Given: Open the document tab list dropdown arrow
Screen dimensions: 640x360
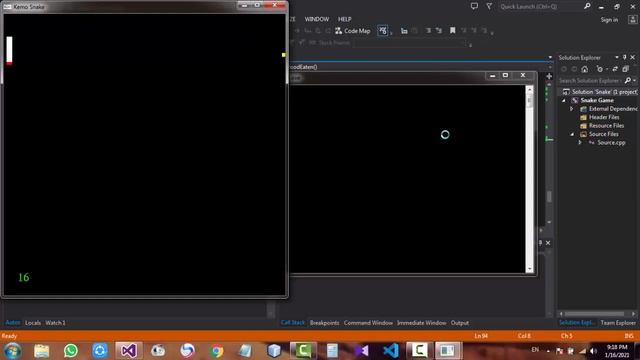Looking at the screenshot, I should (550, 58).
